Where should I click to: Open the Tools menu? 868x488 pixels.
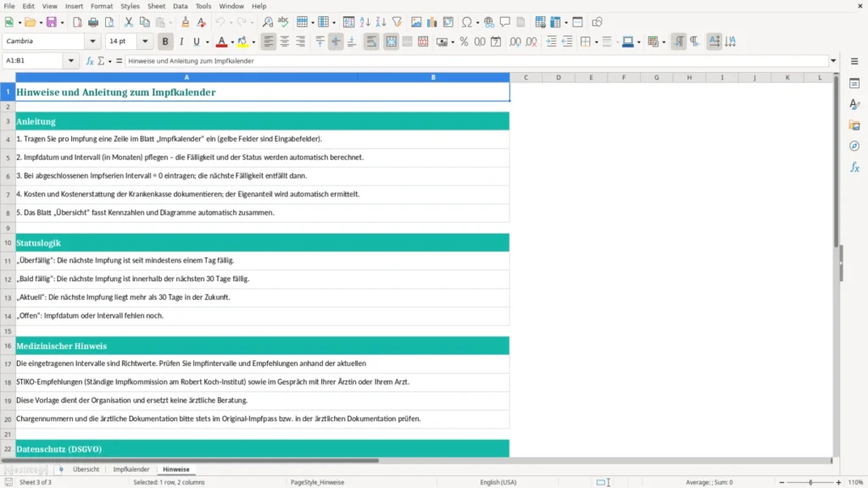pos(203,6)
